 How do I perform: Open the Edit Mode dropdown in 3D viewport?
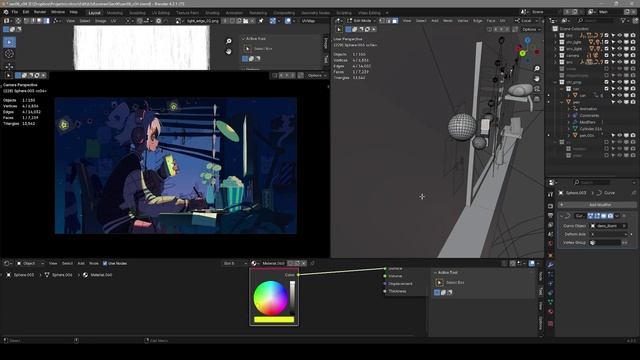click(361, 21)
